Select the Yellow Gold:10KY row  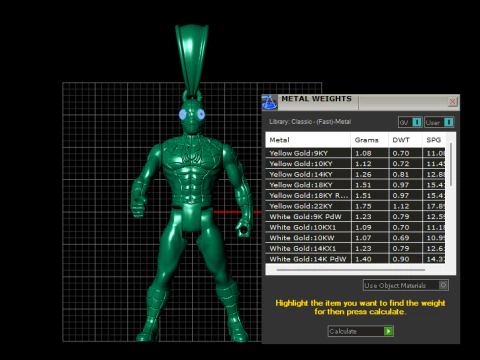tap(355, 164)
